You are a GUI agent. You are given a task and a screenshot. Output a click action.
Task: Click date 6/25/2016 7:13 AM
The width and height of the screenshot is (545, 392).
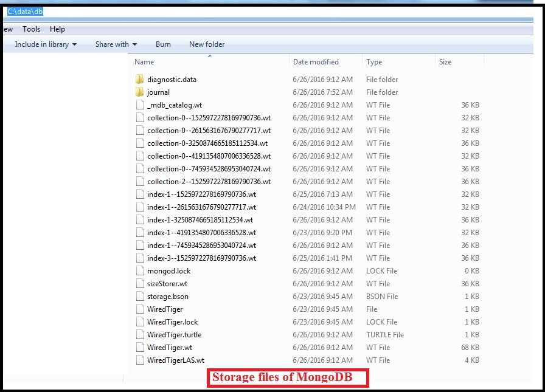[322, 194]
